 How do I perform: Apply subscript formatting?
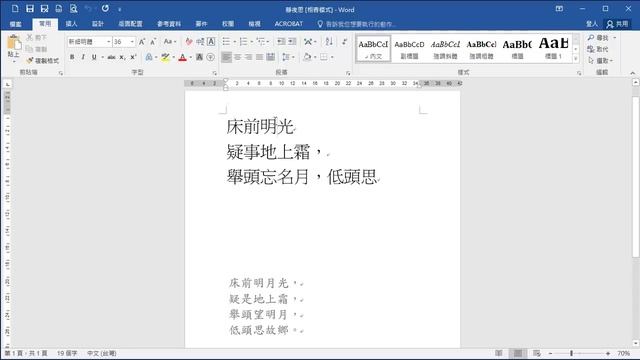click(x=122, y=57)
